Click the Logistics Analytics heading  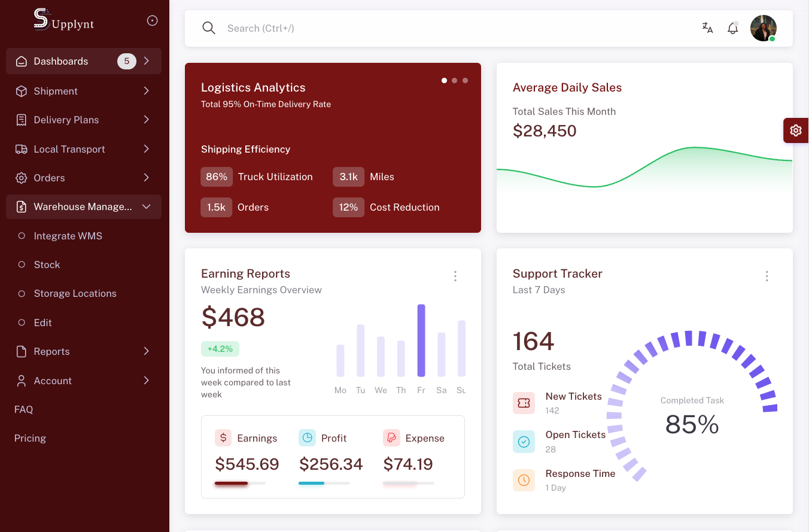(253, 87)
